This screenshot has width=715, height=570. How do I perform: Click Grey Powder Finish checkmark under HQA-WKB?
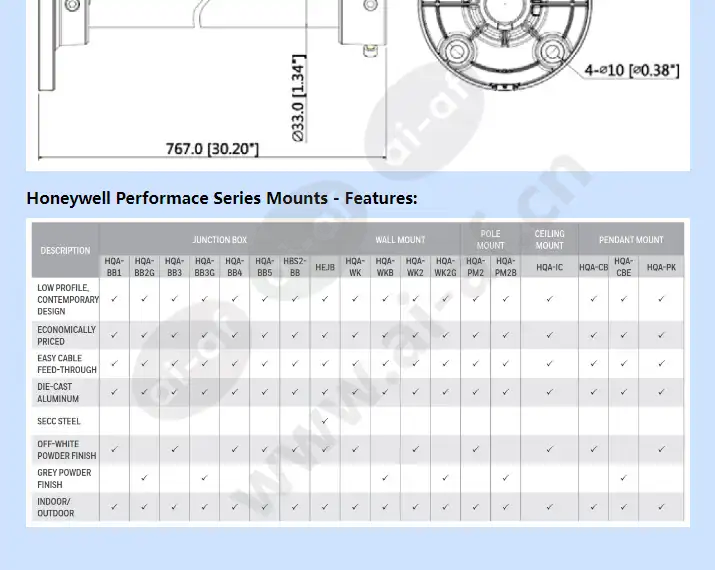(x=385, y=478)
